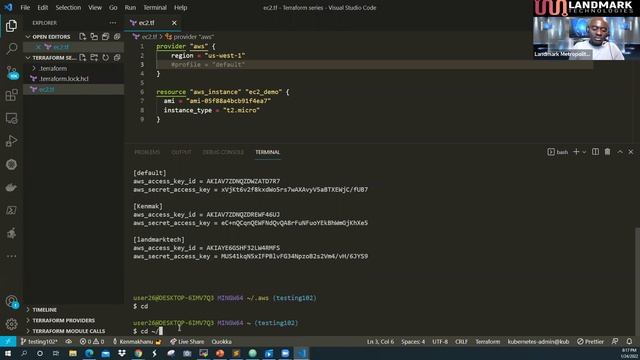This screenshot has width=640, height=360.
Task: Open Chrome from the taskbar
Action: pos(138,353)
